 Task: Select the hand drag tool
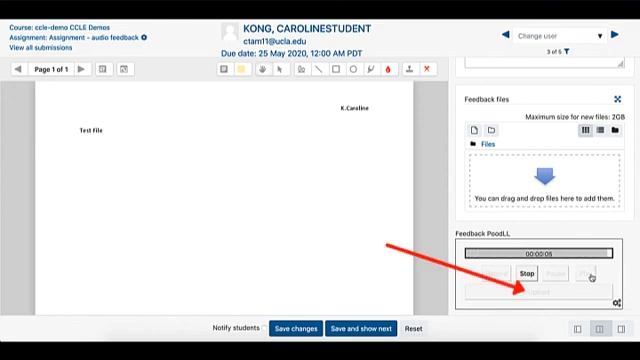[263, 69]
